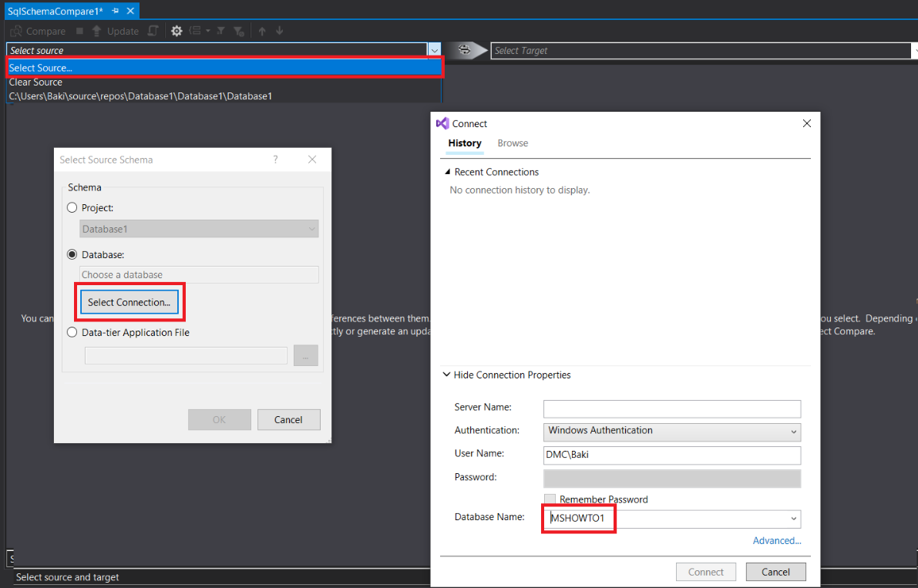Click the help question mark in Select Source Schema
Screen dimensions: 918x588
click(275, 160)
